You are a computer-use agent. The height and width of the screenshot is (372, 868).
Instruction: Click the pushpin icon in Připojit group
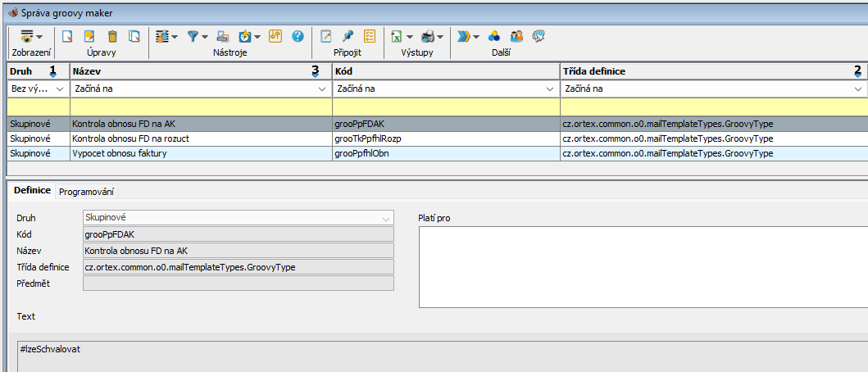tap(348, 36)
